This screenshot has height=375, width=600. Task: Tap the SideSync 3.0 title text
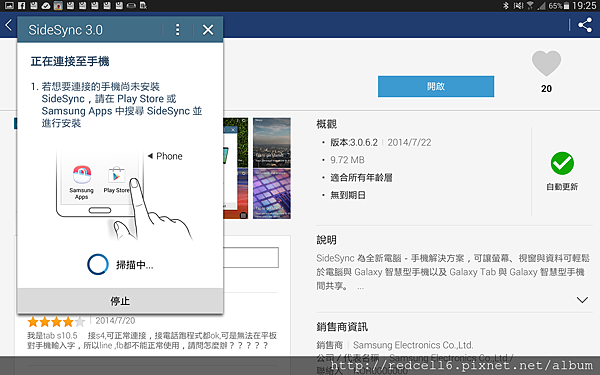coord(65,30)
